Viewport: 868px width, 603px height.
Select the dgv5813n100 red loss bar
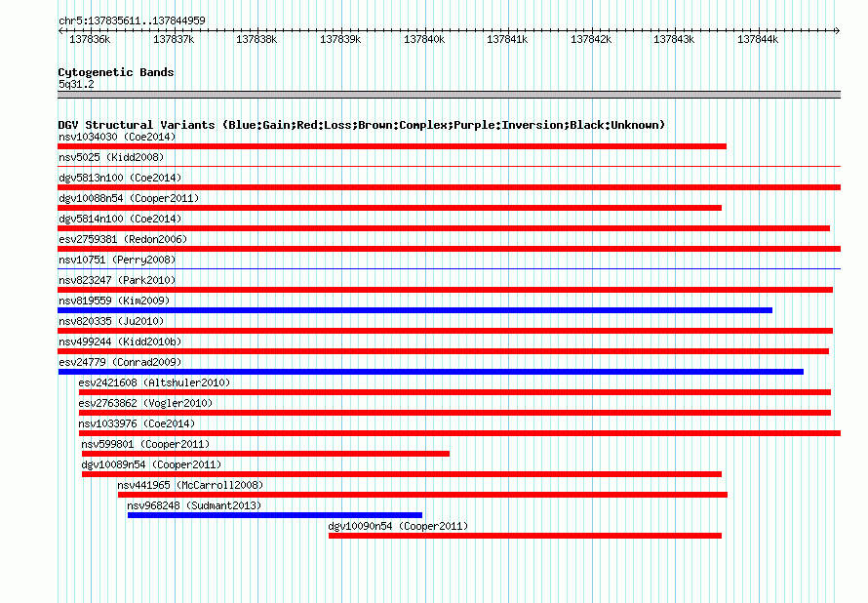449,187
